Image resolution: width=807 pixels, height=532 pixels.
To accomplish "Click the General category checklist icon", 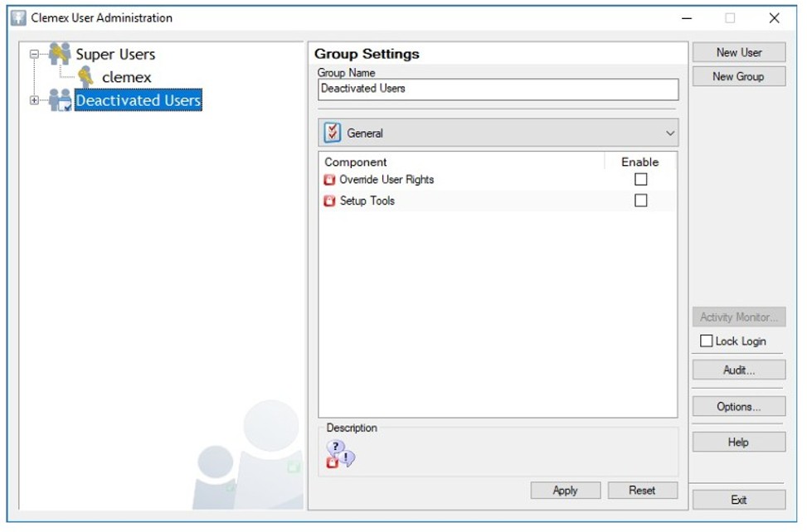I will coord(332,133).
